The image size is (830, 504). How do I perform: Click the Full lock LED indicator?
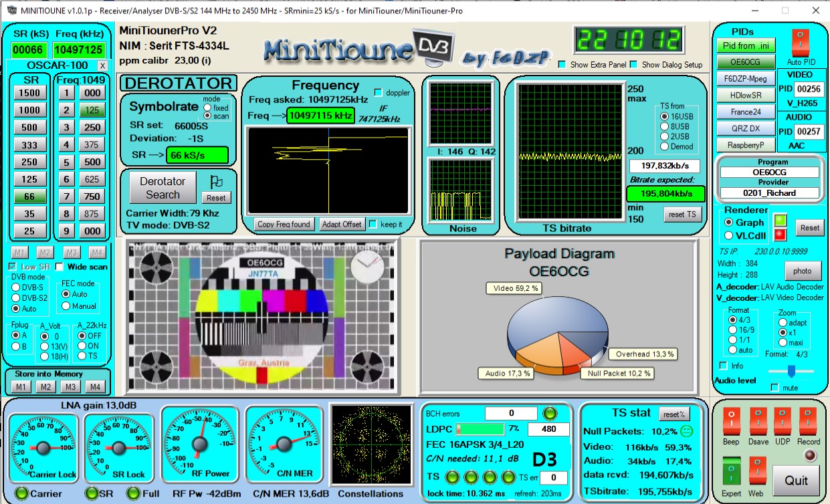(133, 493)
